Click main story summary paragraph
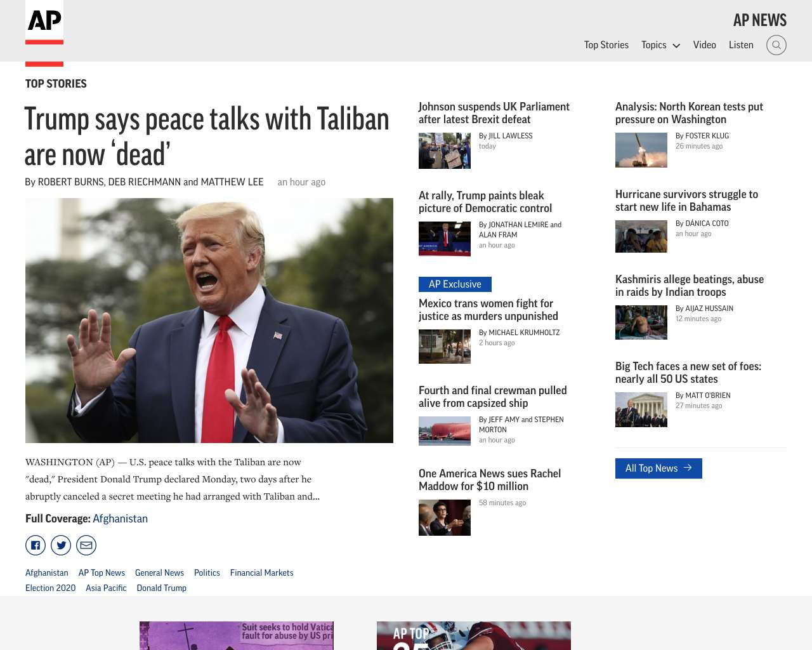The width and height of the screenshot is (812, 650). [173, 479]
